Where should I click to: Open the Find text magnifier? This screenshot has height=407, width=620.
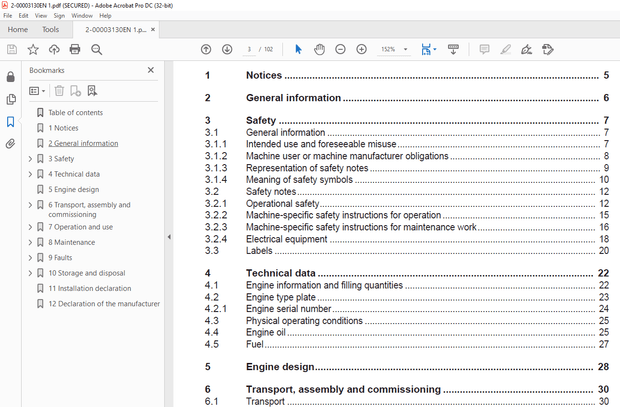click(96, 49)
